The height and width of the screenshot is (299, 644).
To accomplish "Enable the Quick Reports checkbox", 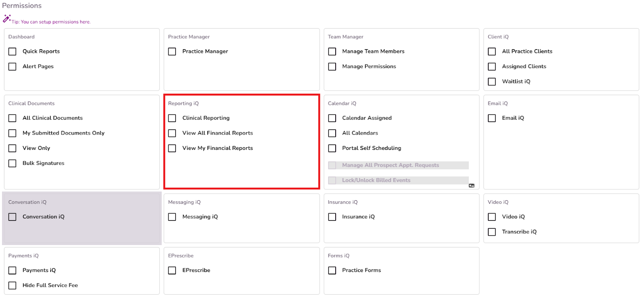I will (x=12, y=52).
